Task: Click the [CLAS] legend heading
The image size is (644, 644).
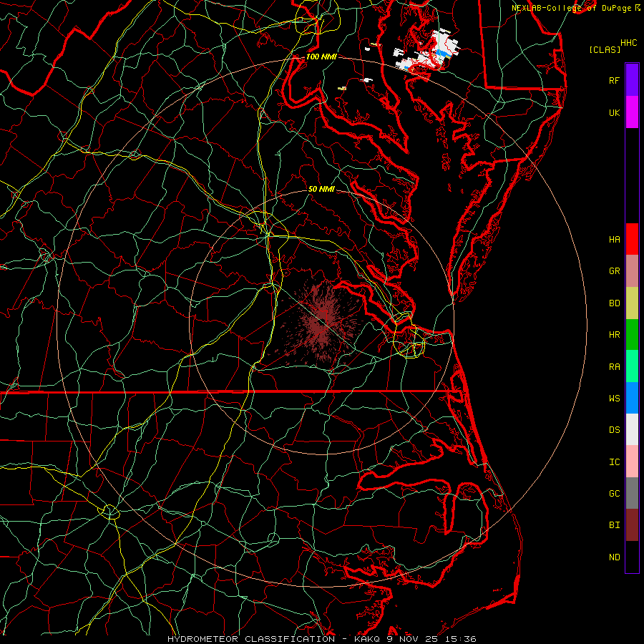Action: 605,49
